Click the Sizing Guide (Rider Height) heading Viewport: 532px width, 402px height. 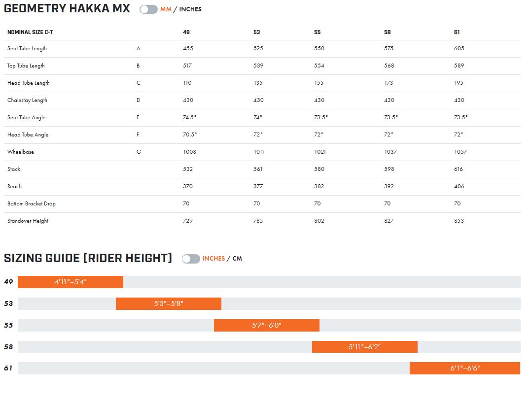click(x=88, y=258)
